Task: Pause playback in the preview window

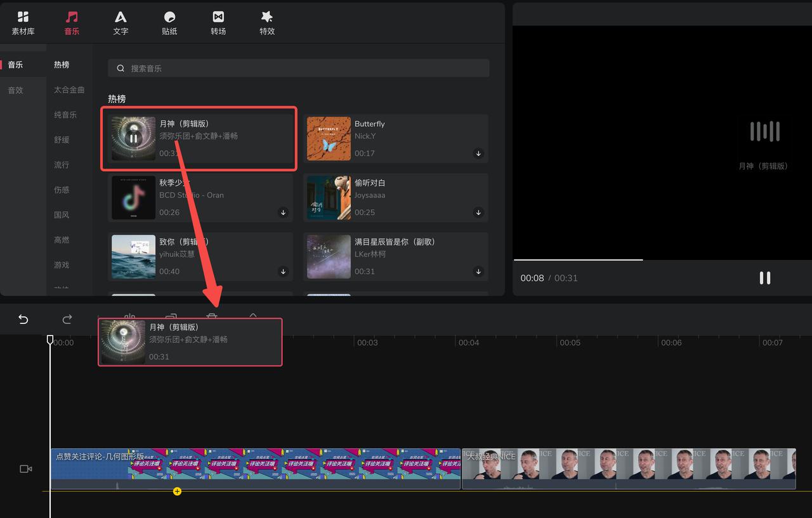Action: tap(764, 278)
